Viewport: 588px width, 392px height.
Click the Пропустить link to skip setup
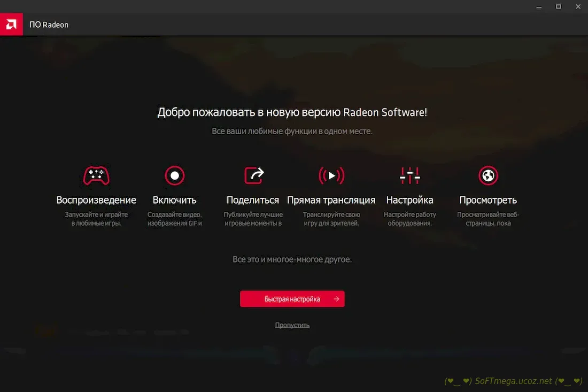click(x=292, y=325)
